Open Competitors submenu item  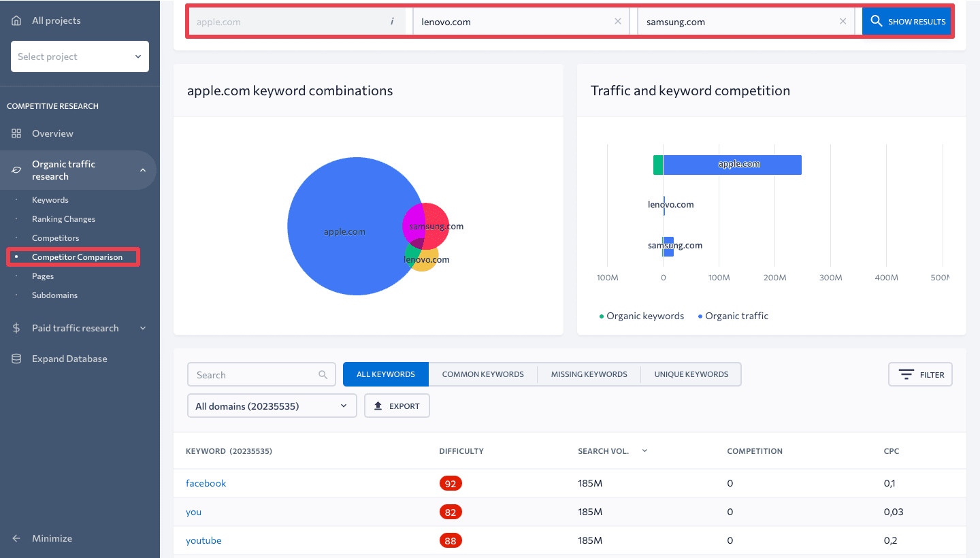[x=55, y=238]
